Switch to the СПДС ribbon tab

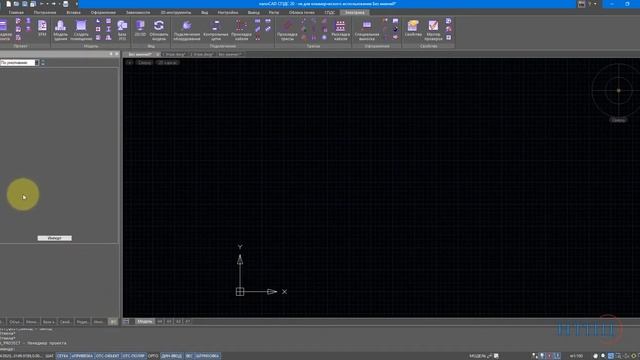click(x=330, y=12)
